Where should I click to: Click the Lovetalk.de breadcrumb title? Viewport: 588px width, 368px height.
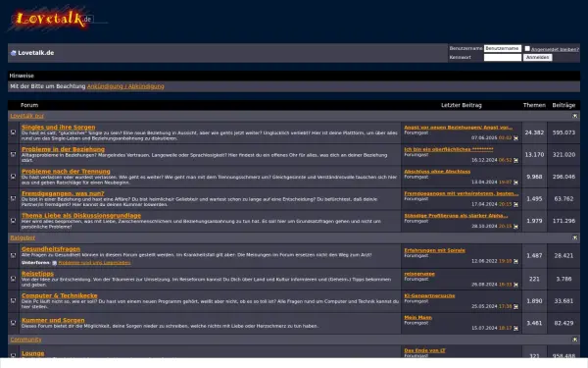(36, 53)
